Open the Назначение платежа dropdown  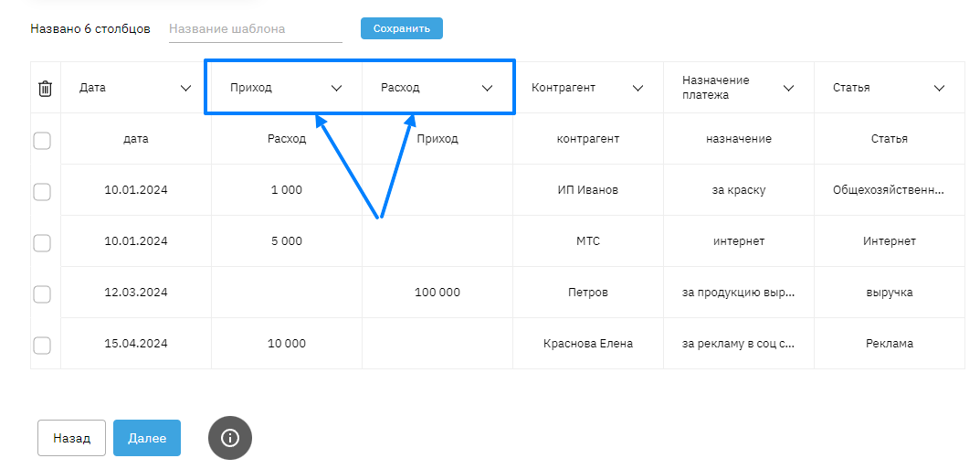(788, 88)
